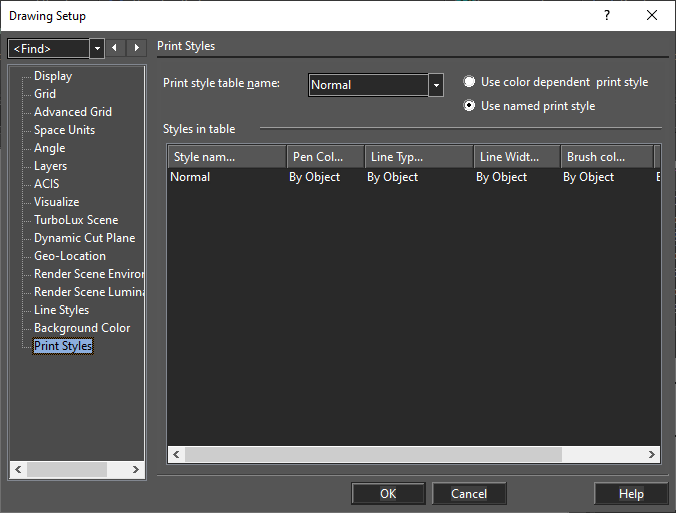Screen dimensions: 676x513
Task: Click styles table scroll-left arrow
Action: pos(176,454)
